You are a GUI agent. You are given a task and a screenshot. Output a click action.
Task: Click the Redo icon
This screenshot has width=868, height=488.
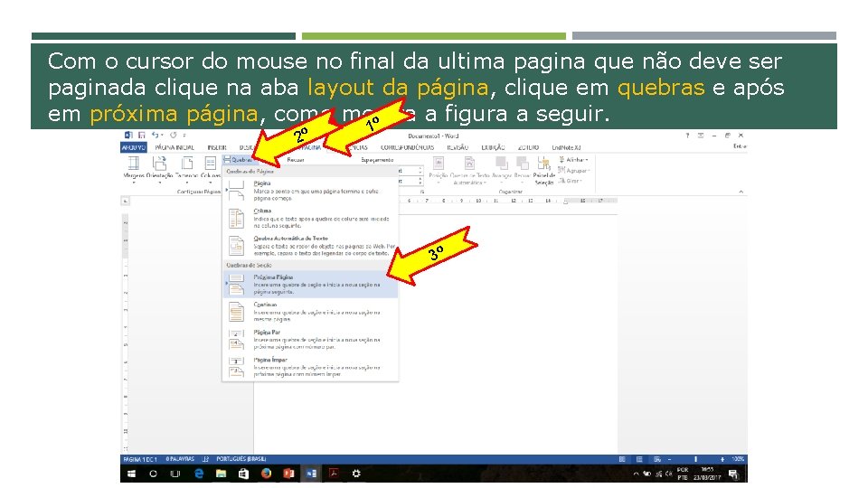[174, 135]
